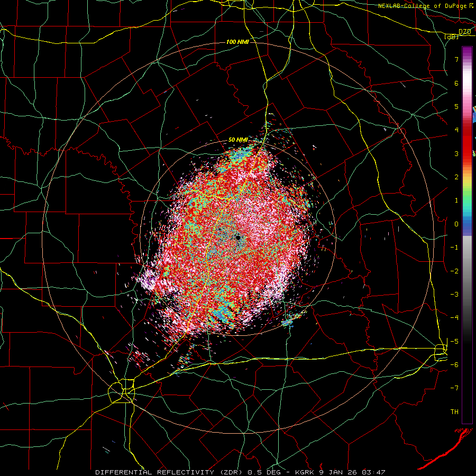Pick the red 3 dB segment of the color bar
This screenshot has width=476, height=476.
pyautogui.click(x=467, y=153)
